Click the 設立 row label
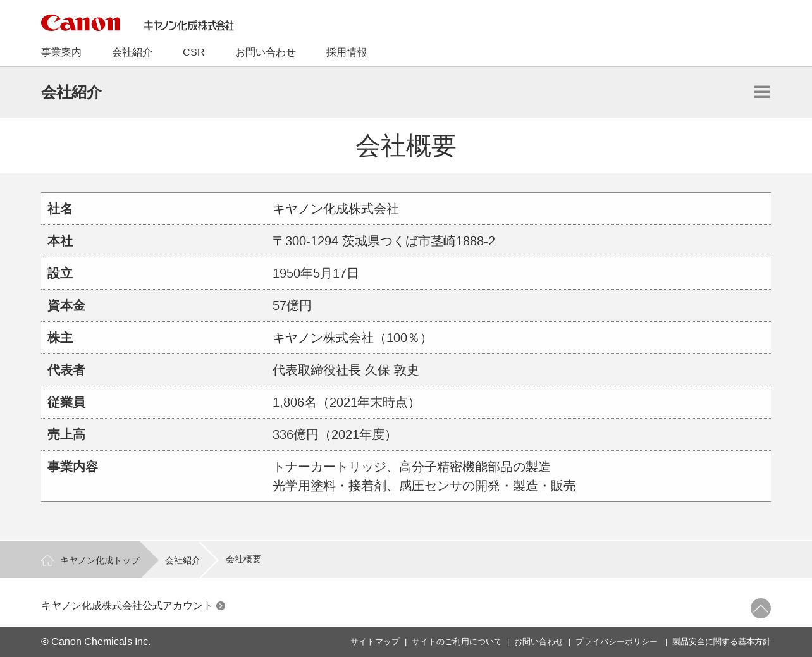 click(x=60, y=273)
